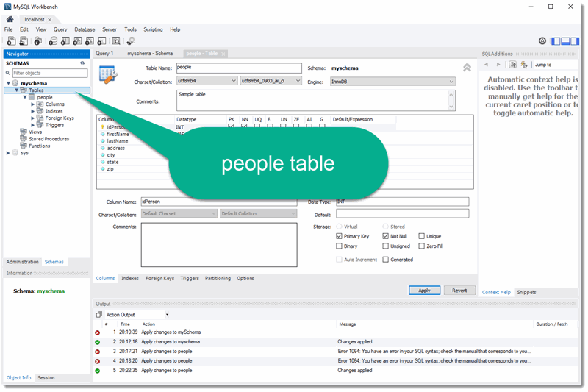The width and height of the screenshot is (588, 392).
Task: Toggle the left sidebar panel icon
Action: pos(556,41)
